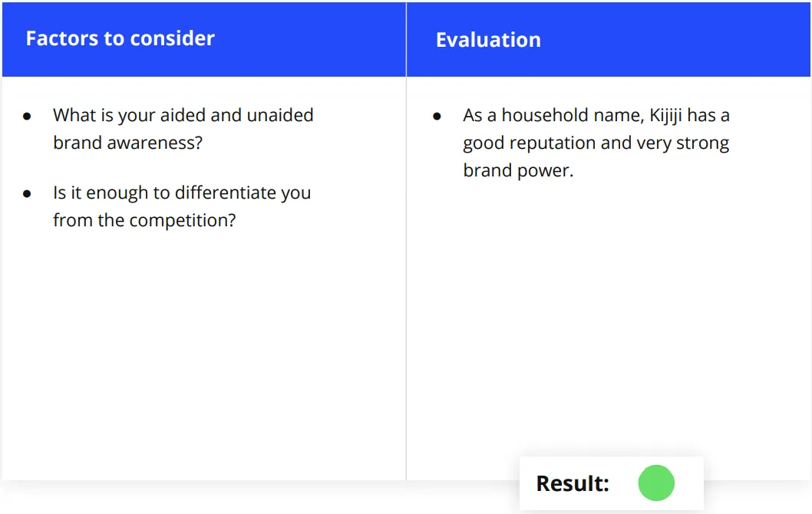
Task: Select the bullet before 'Is it enough'
Action: tap(27, 194)
